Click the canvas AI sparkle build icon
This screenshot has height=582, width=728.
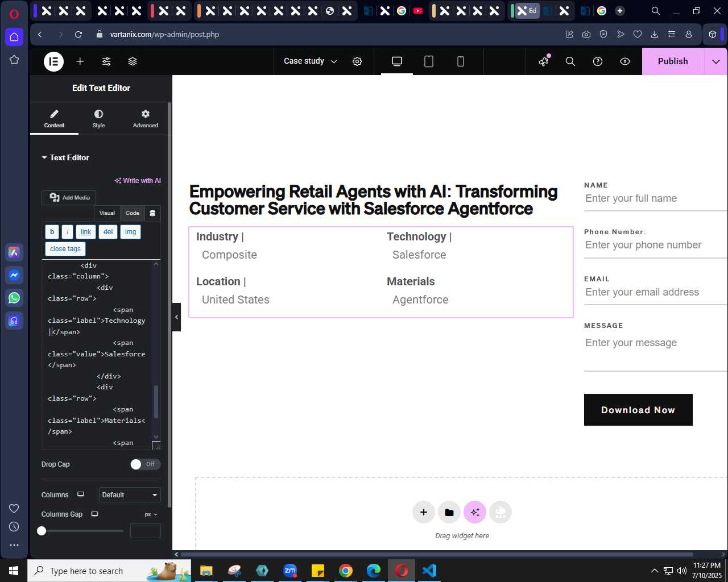point(475,512)
